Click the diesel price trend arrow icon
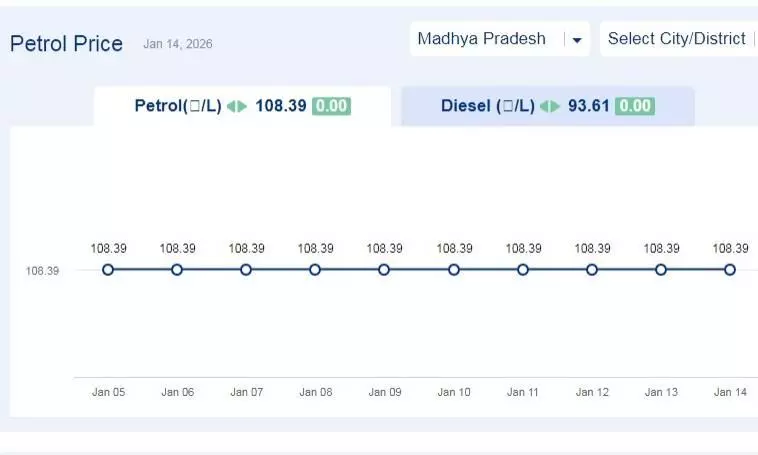Image resolution: width=758 pixels, height=455 pixels. [x=550, y=106]
